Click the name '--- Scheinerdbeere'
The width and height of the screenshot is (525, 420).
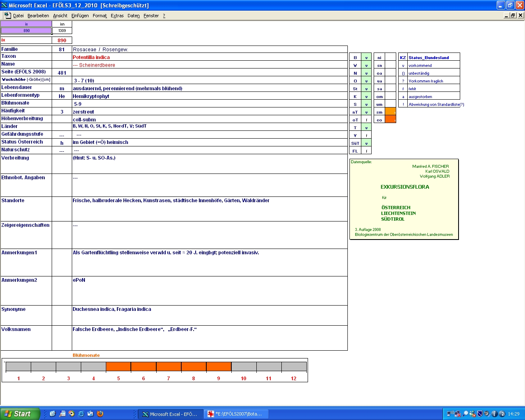(94, 65)
